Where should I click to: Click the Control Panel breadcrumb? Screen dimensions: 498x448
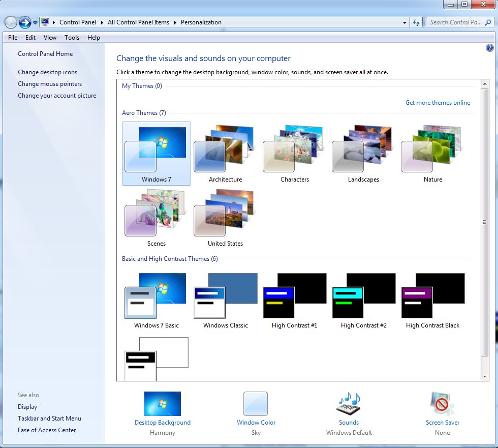[x=77, y=22]
